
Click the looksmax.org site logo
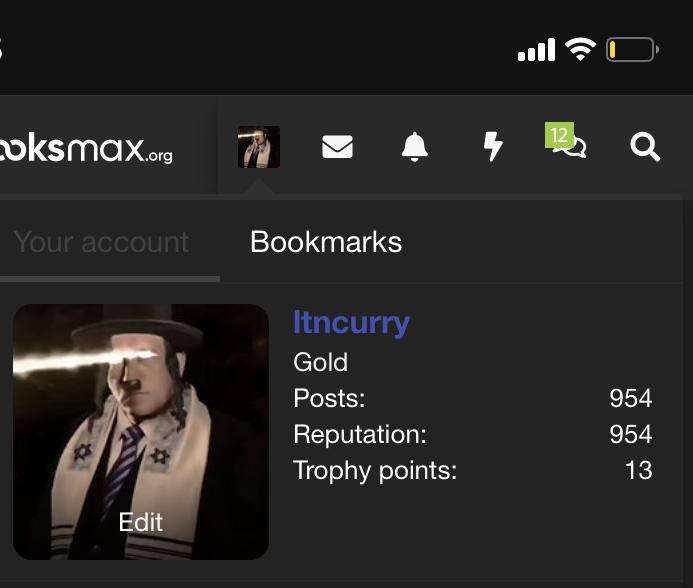pyautogui.click(x=87, y=148)
